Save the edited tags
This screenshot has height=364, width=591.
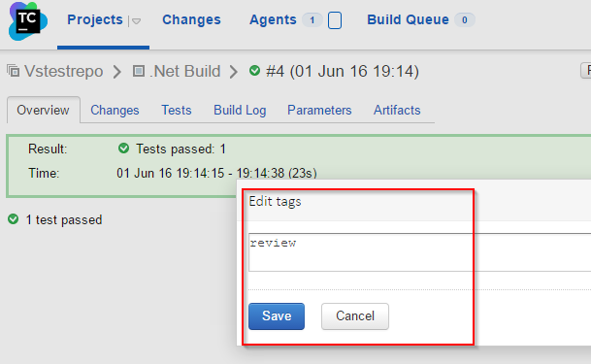point(277,316)
